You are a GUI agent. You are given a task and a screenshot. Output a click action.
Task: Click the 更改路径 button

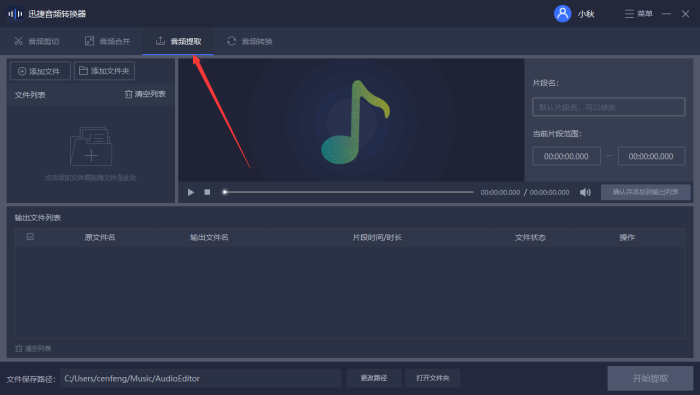(374, 378)
